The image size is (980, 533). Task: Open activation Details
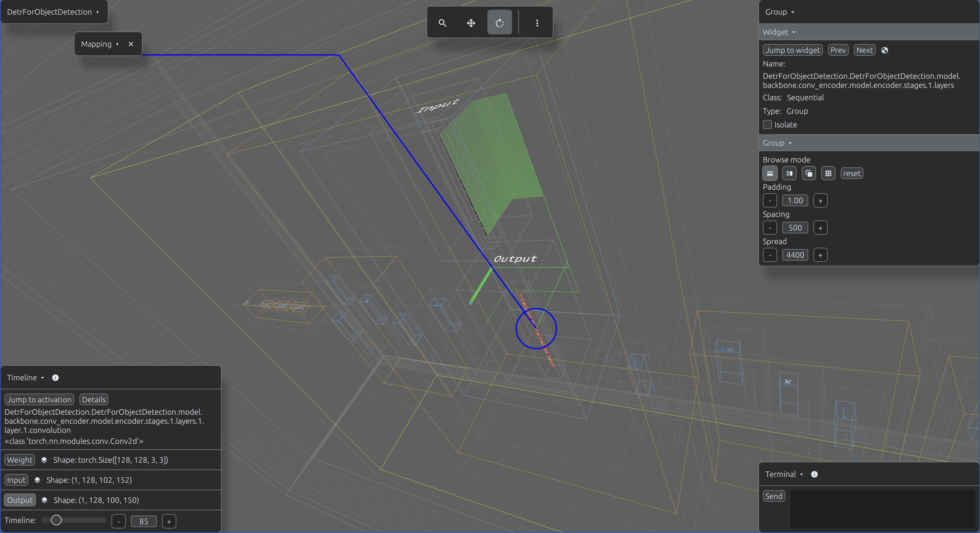point(94,399)
